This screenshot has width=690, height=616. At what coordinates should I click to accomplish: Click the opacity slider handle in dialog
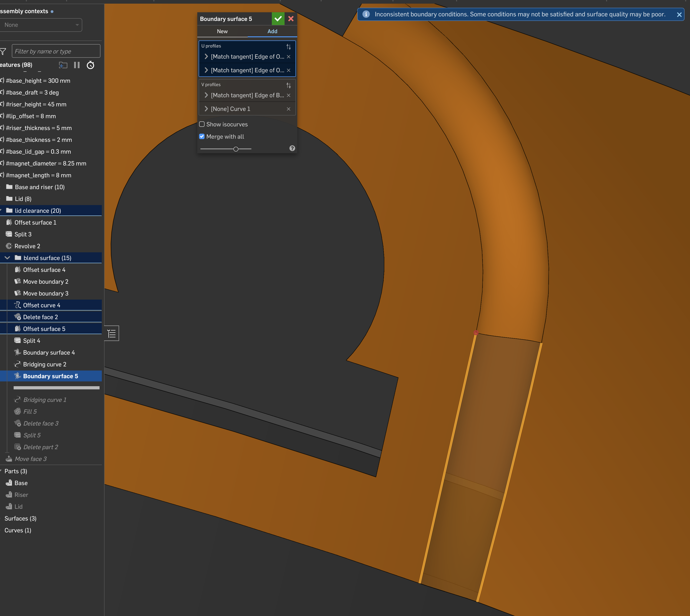click(236, 149)
